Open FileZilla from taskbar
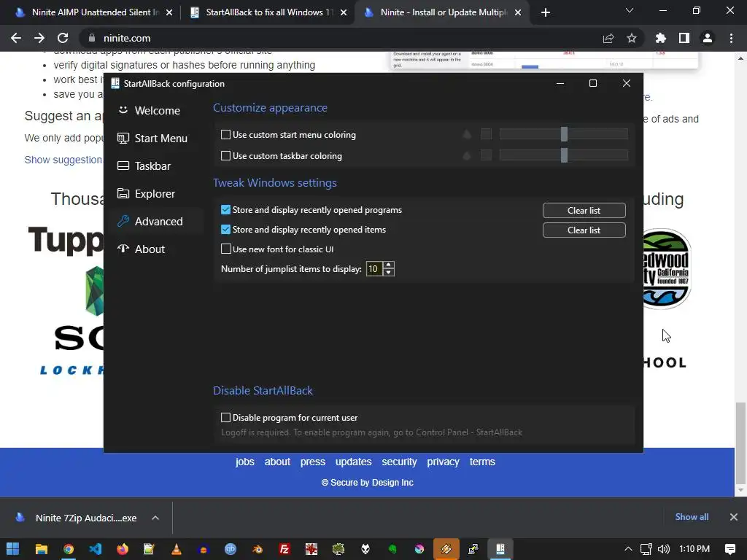Image resolution: width=747 pixels, height=560 pixels. pyautogui.click(x=285, y=549)
